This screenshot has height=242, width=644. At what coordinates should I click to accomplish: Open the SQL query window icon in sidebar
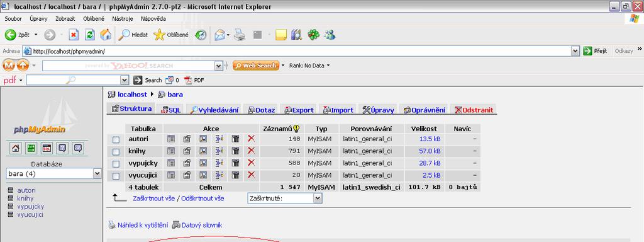pyautogui.click(x=47, y=148)
